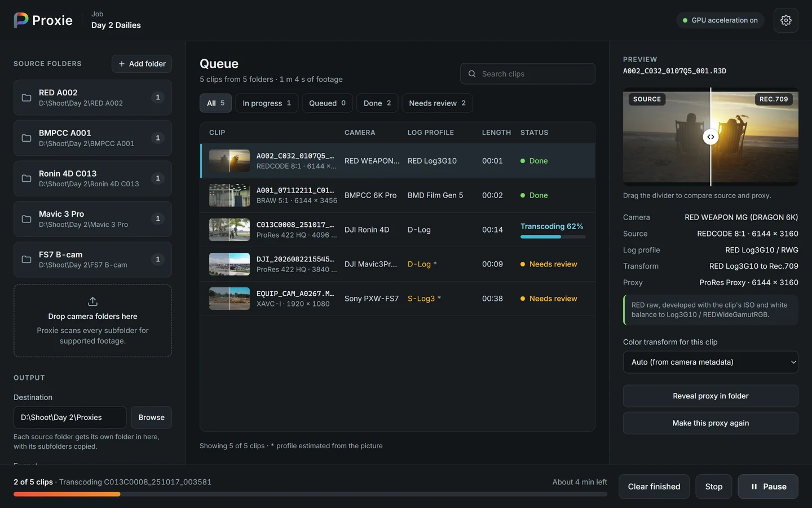
Task: Show Done clips tab
Action: pyautogui.click(x=377, y=103)
